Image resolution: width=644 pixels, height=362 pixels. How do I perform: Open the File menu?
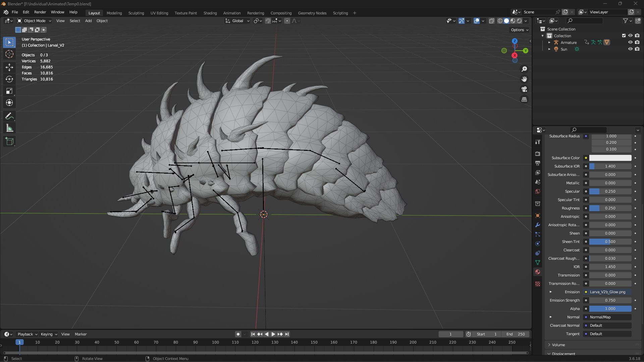pyautogui.click(x=15, y=12)
